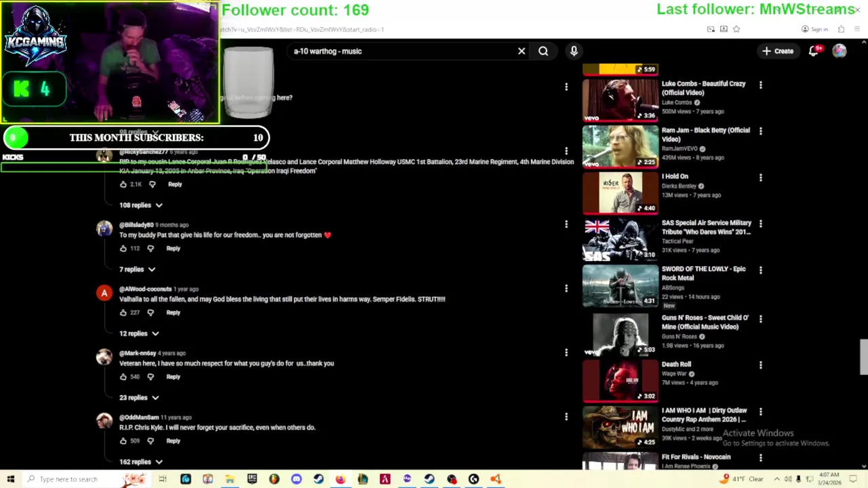The height and width of the screenshot is (488, 868).
Task: Activate voice search microphone
Action: (574, 51)
